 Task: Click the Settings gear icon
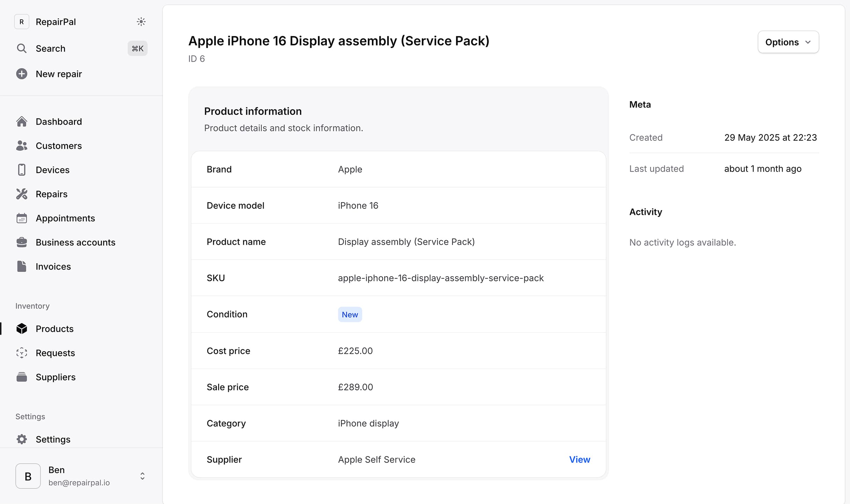coord(22,439)
